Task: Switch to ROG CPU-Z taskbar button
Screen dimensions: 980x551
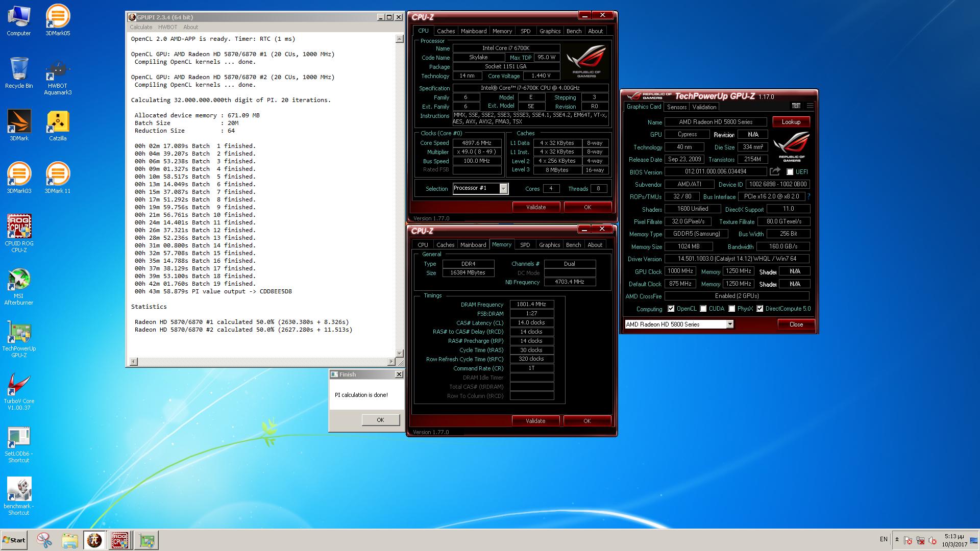Action: (120, 540)
